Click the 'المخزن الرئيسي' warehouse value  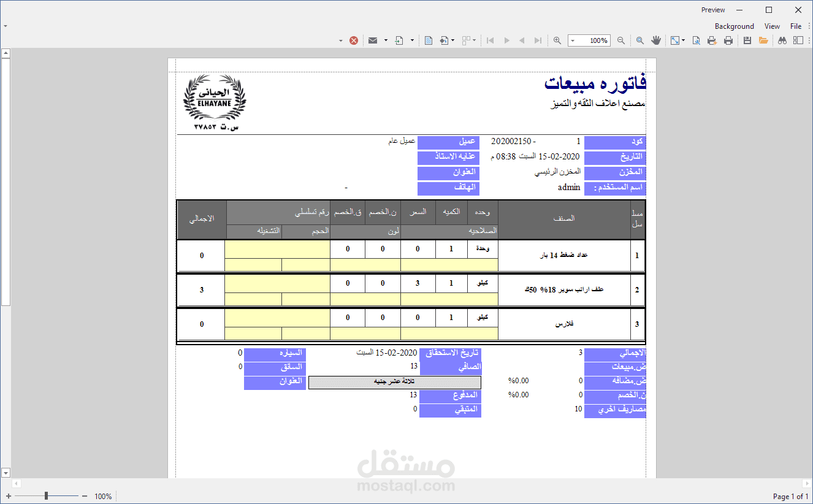[x=557, y=172]
